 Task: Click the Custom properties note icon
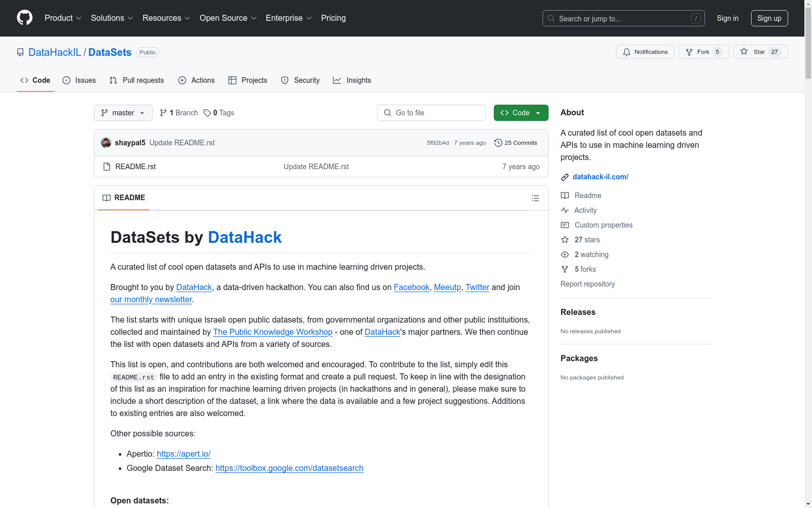coord(565,225)
